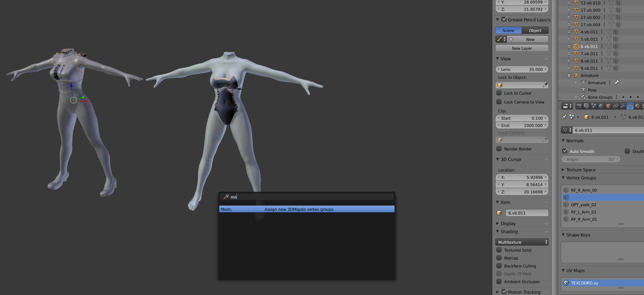Click the Pose icon in the outliner
The width and height of the screenshot is (644, 295).
point(583,90)
